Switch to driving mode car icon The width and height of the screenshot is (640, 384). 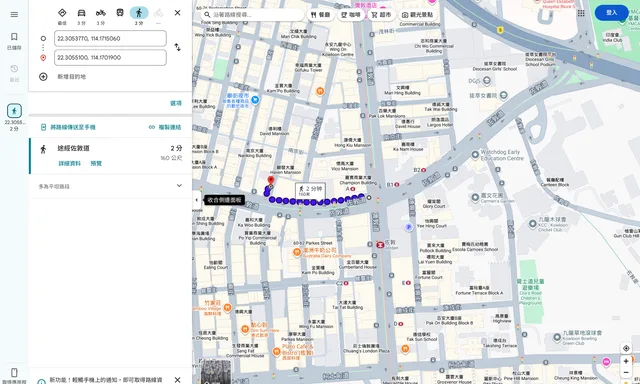tap(82, 13)
